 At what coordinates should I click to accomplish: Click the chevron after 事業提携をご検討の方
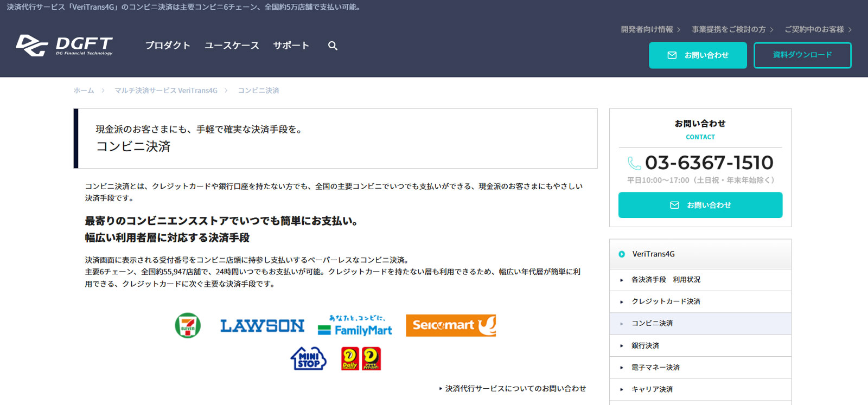tap(771, 30)
